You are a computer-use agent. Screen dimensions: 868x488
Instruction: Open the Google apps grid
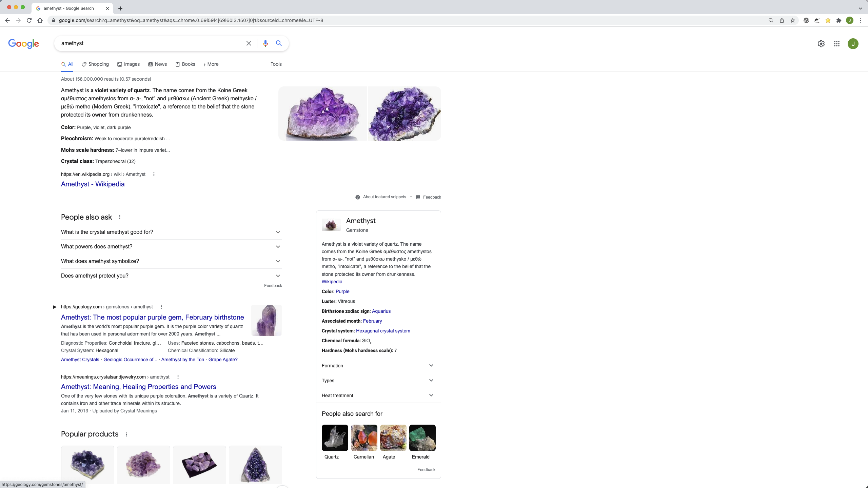[836, 44]
